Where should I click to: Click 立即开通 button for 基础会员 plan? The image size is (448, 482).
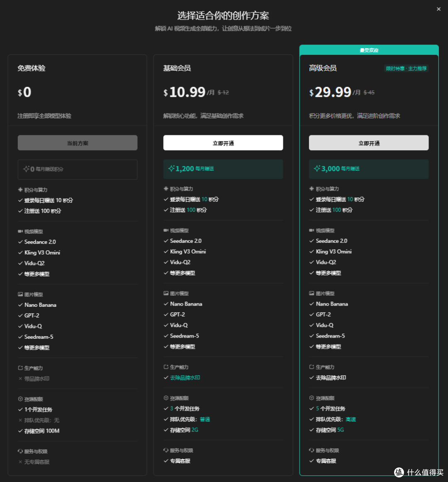click(x=223, y=143)
